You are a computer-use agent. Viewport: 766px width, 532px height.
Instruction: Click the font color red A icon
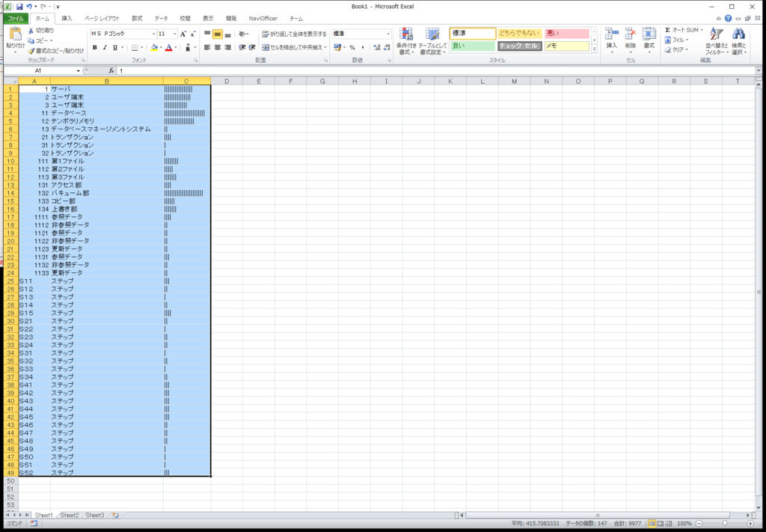[168, 47]
